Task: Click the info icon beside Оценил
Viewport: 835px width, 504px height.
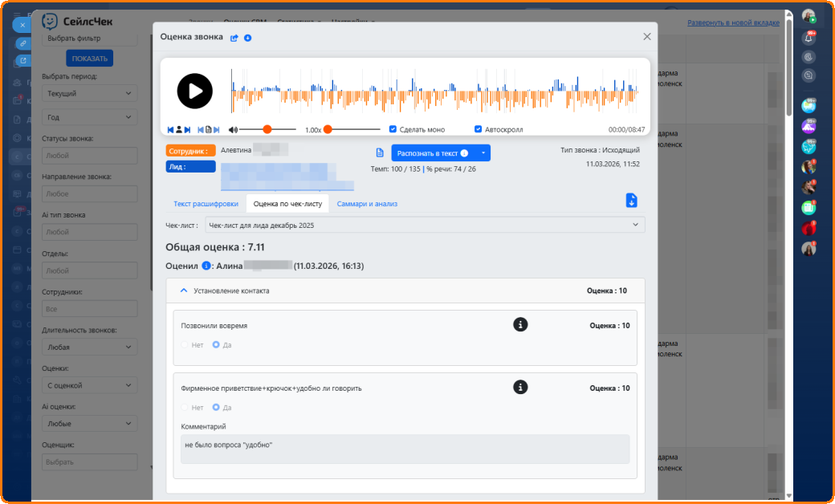Action: [x=206, y=266]
